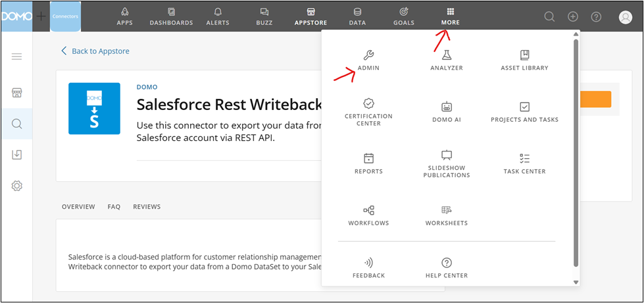
Task: Open Goals in the top navigation
Action: click(x=404, y=17)
